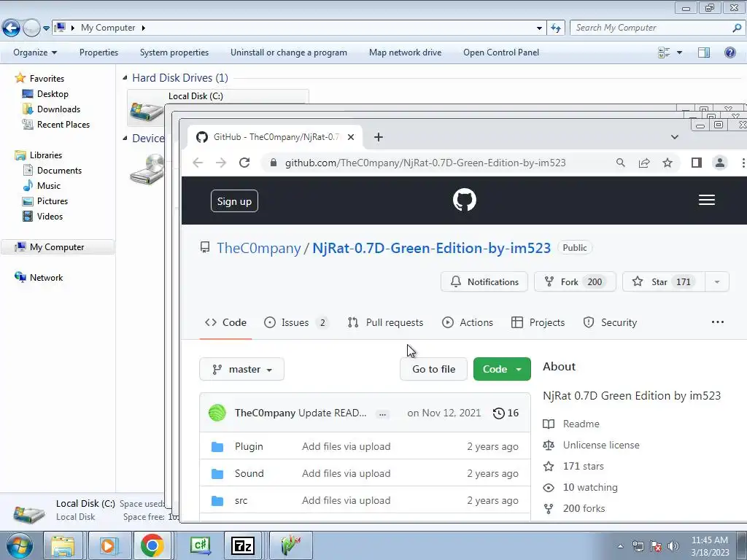Open the Plugin folder
Screen dimensions: 747x560
pos(249,447)
